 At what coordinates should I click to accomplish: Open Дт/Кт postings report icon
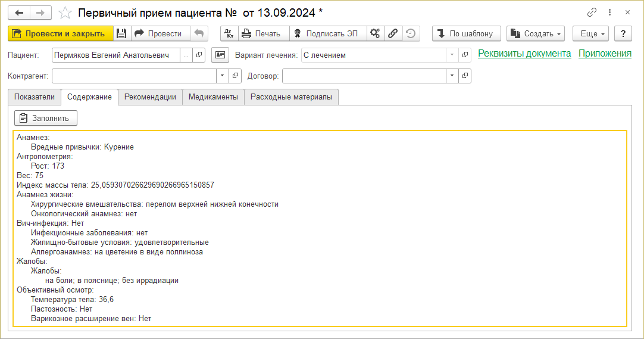[x=229, y=34]
